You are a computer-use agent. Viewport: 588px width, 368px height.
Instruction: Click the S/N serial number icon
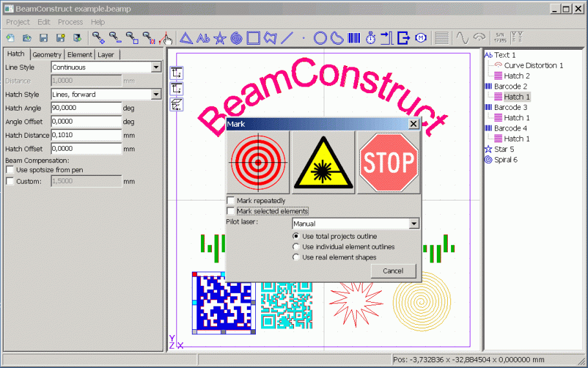coord(500,38)
